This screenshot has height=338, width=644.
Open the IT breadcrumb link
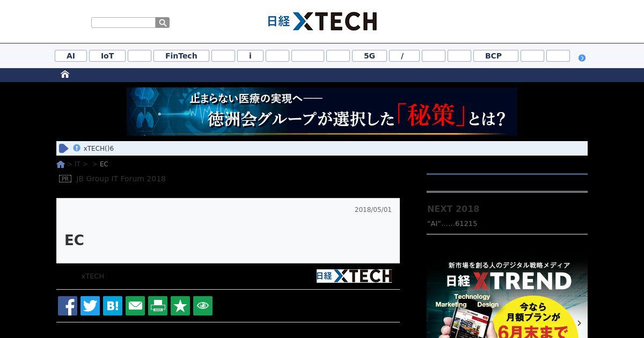[77, 164]
